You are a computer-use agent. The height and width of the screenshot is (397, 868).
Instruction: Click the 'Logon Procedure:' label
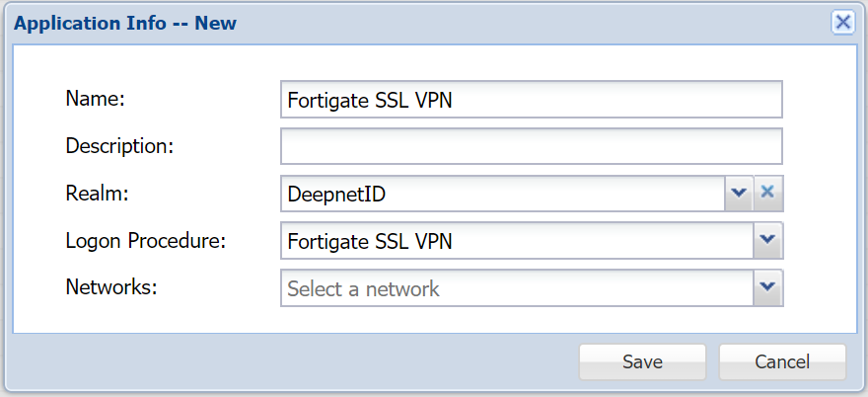pos(145,240)
